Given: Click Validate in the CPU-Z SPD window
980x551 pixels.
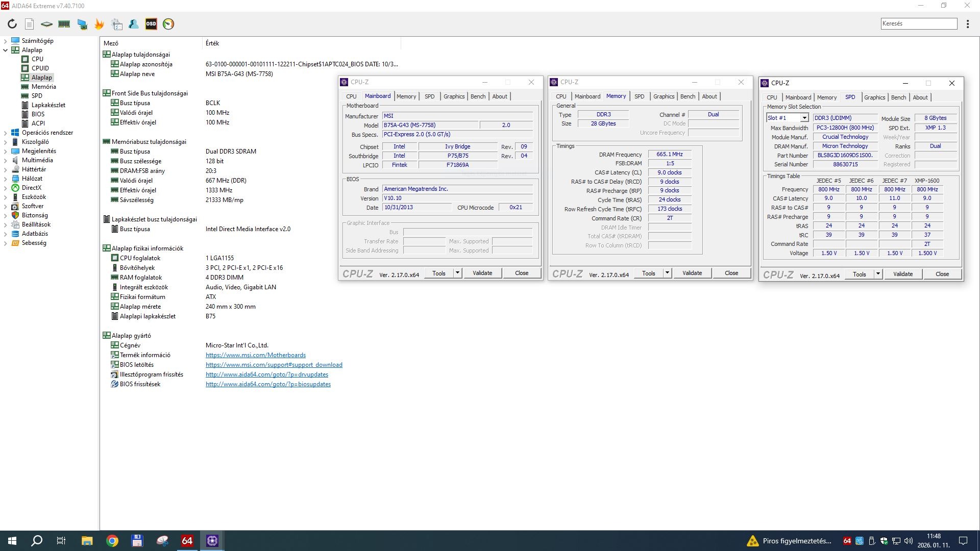Looking at the screenshot, I should [x=902, y=274].
